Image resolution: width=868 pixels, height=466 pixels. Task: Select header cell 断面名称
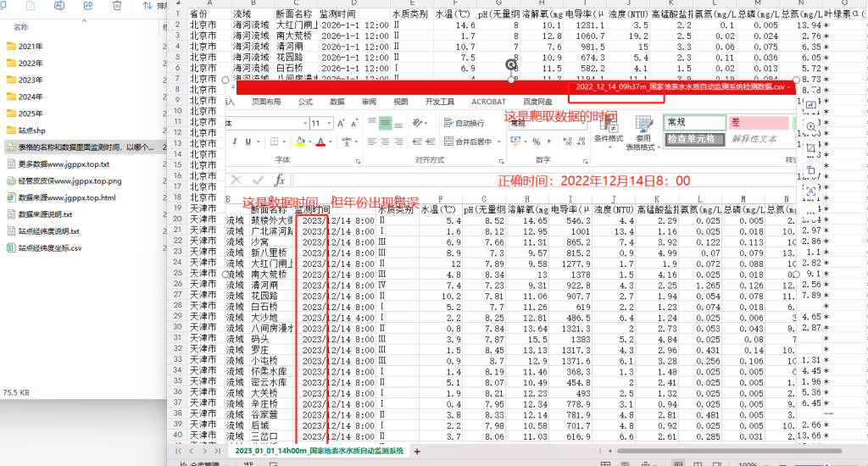pyautogui.click(x=296, y=14)
